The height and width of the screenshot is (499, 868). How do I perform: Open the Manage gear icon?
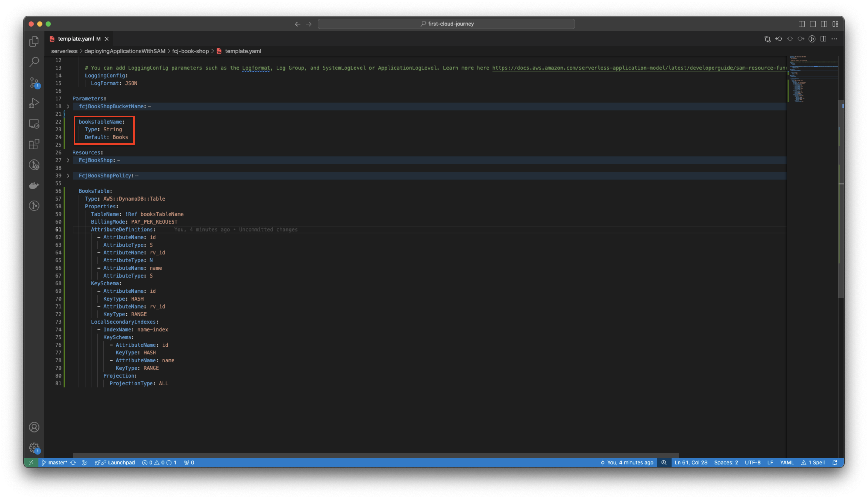point(34,448)
